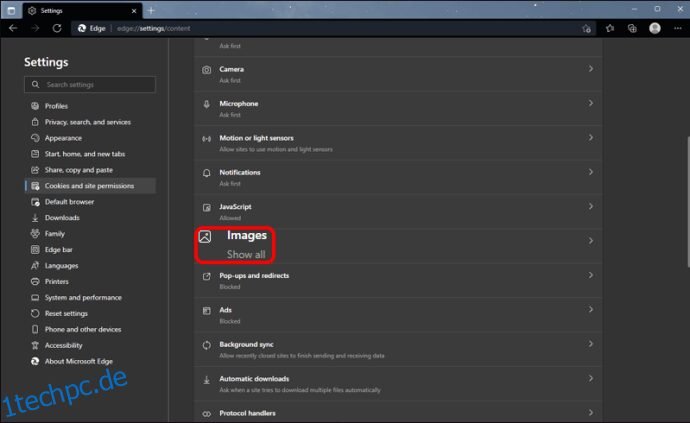Expand the Automatic downloads chevron

591,378
